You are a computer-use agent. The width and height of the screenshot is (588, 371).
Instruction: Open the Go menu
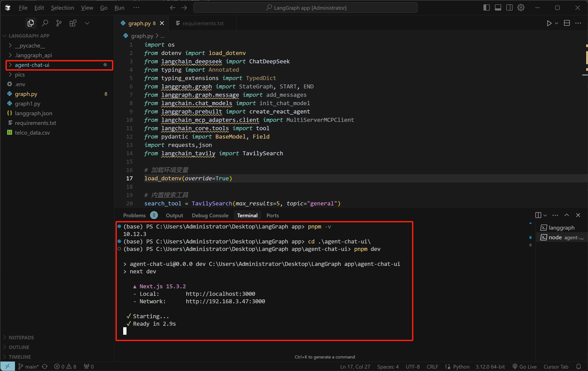click(x=104, y=8)
